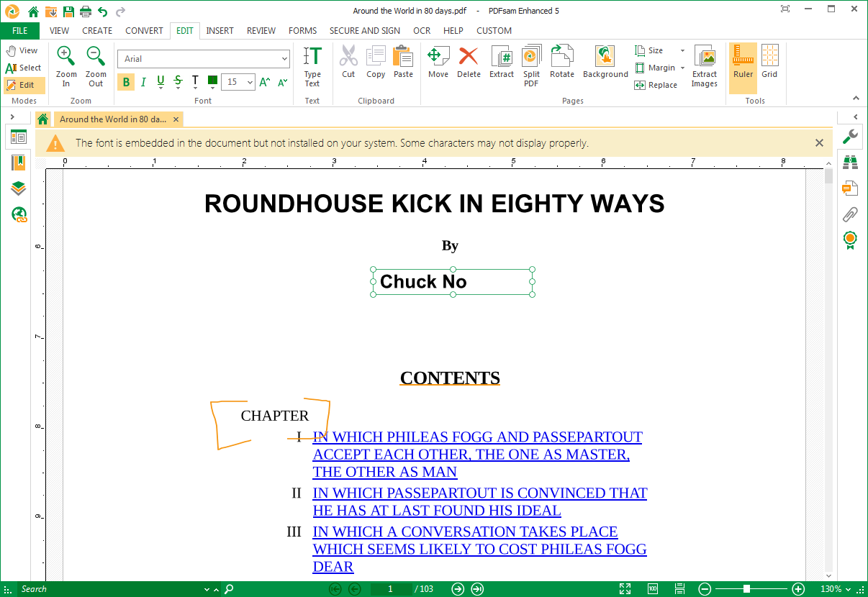Open the page thumbnails panel in left sidebar
868x597 pixels.
[19, 137]
